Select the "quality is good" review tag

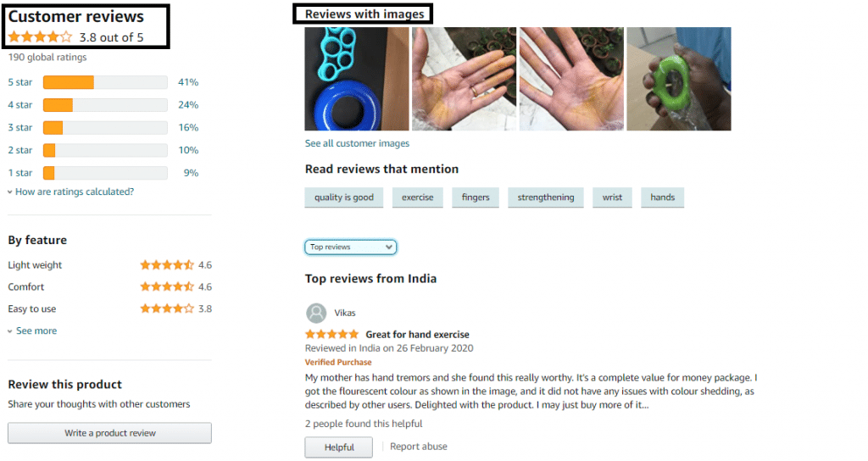[344, 197]
